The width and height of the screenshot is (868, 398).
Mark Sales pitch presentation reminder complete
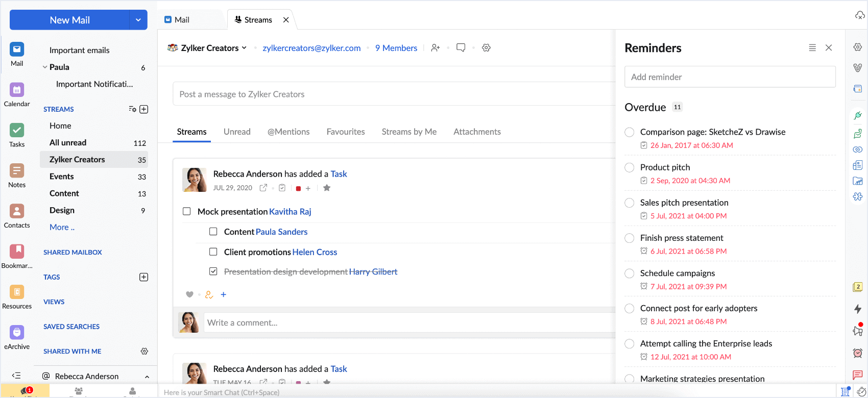[x=630, y=203]
